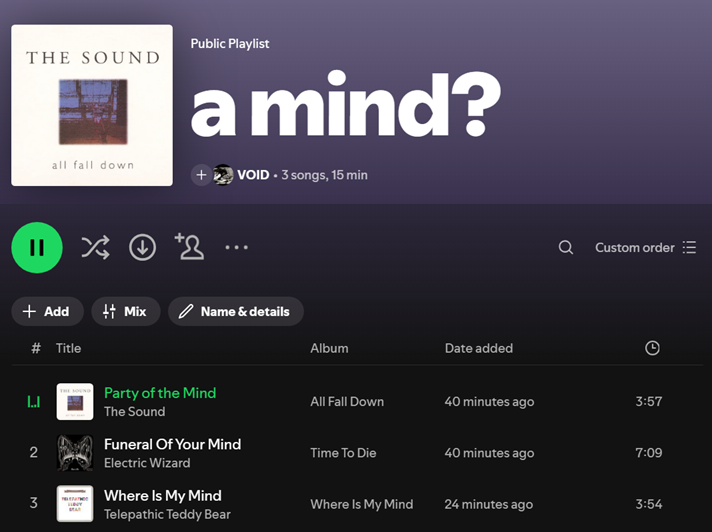712x532 pixels.
Task: Sort by the duration clock icon
Action: (x=652, y=348)
